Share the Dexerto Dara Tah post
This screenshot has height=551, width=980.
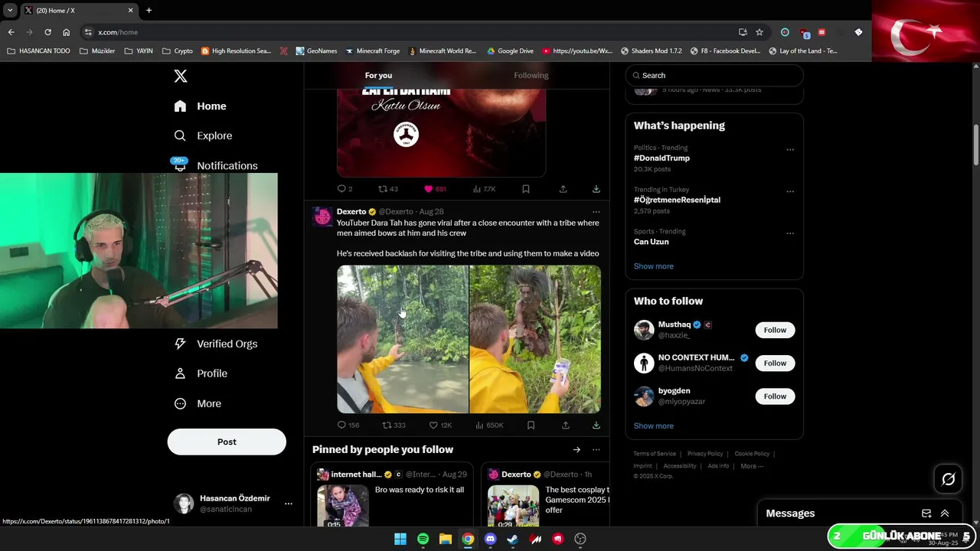coord(566,425)
